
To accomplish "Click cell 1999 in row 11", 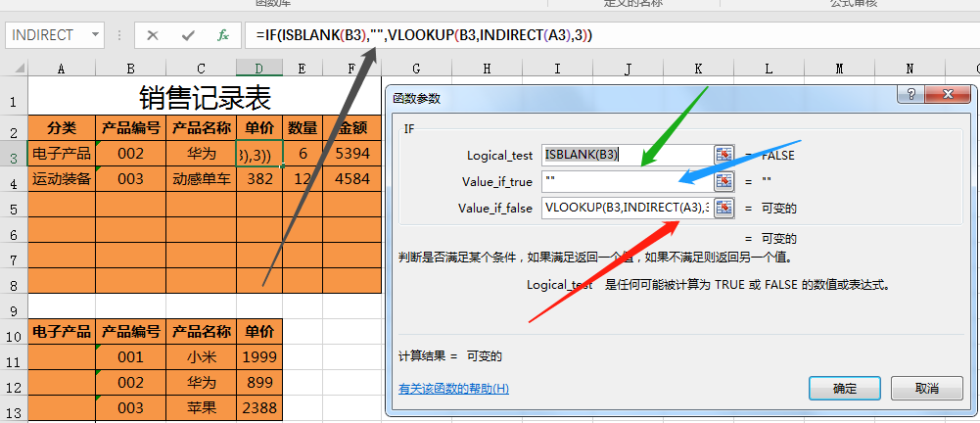I will click(x=259, y=356).
